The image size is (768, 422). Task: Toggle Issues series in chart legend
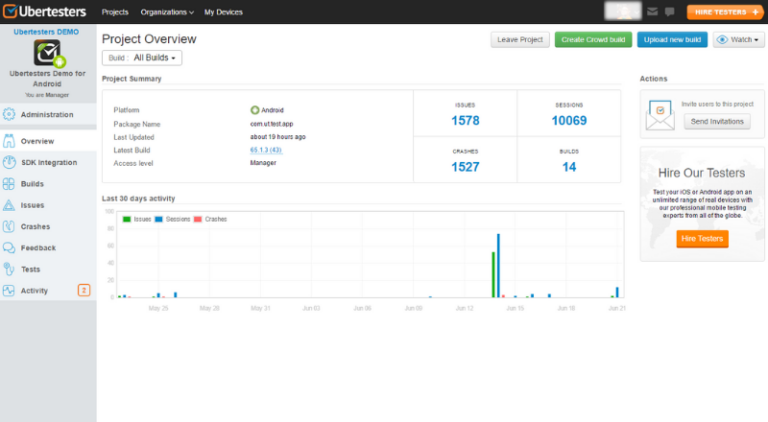(x=137, y=218)
